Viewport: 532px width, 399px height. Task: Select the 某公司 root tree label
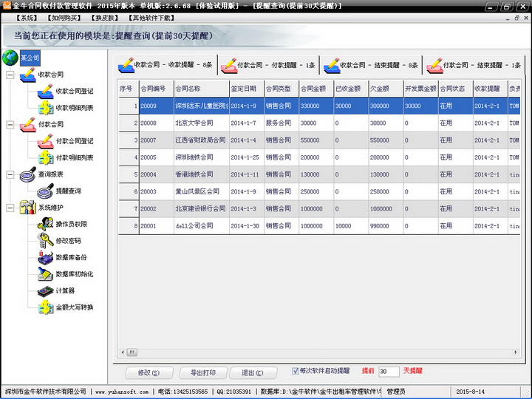point(30,58)
